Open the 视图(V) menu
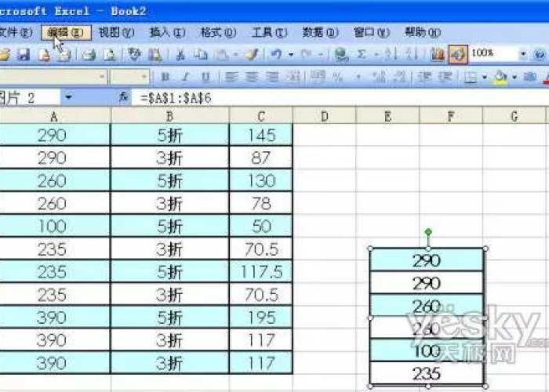549x392 pixels. 116,33
